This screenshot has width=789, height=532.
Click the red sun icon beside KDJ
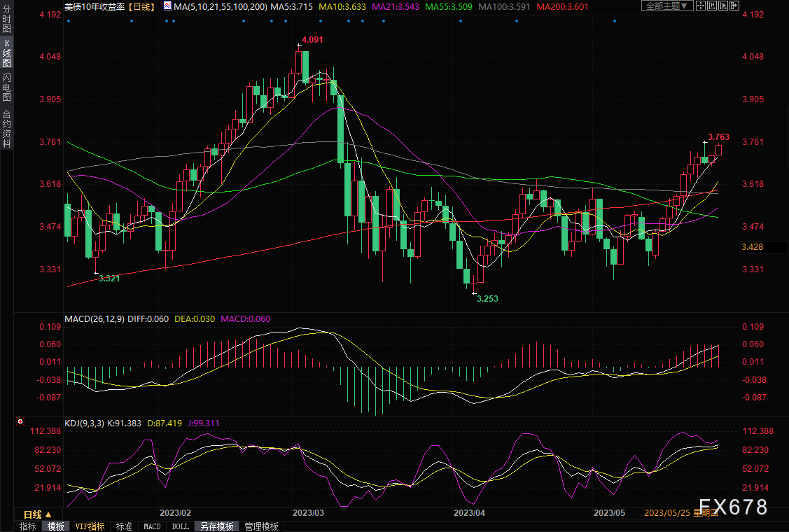tap(20, 422)
